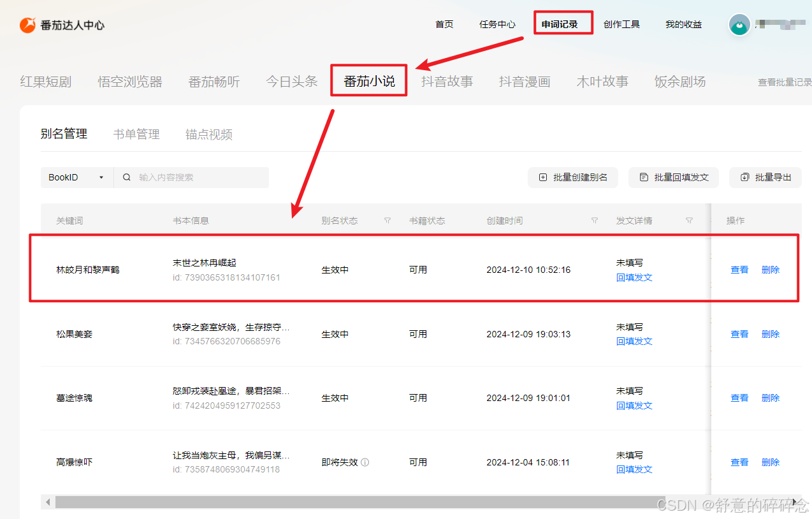Click the 批量创建别名 button

point(573,177)
